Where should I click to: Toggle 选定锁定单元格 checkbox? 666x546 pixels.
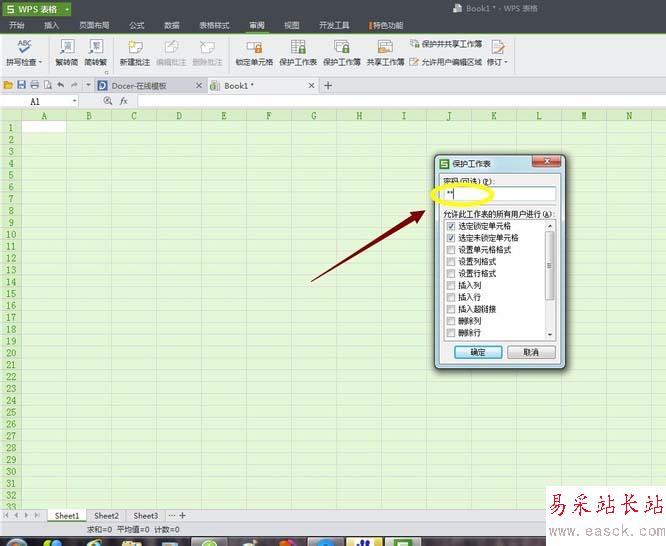(451, 226)
